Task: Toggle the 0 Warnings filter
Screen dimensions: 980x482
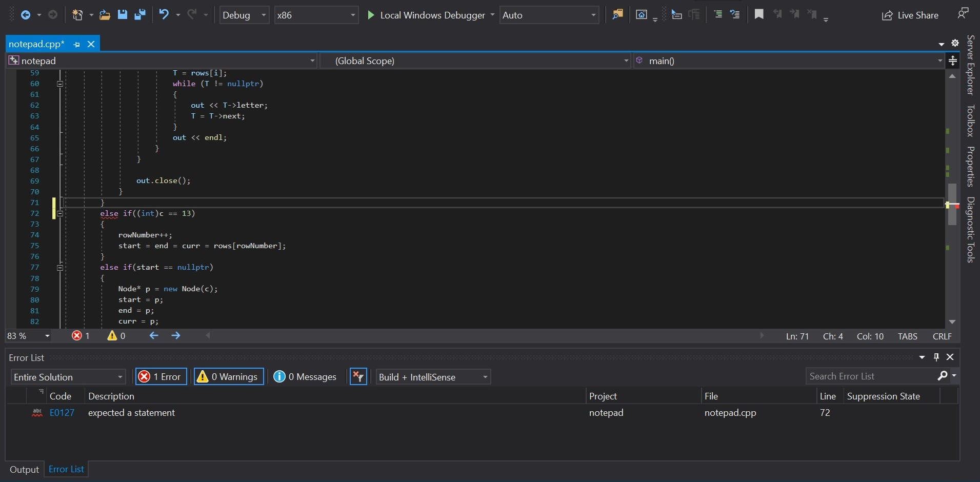Action: coord(229,377)
